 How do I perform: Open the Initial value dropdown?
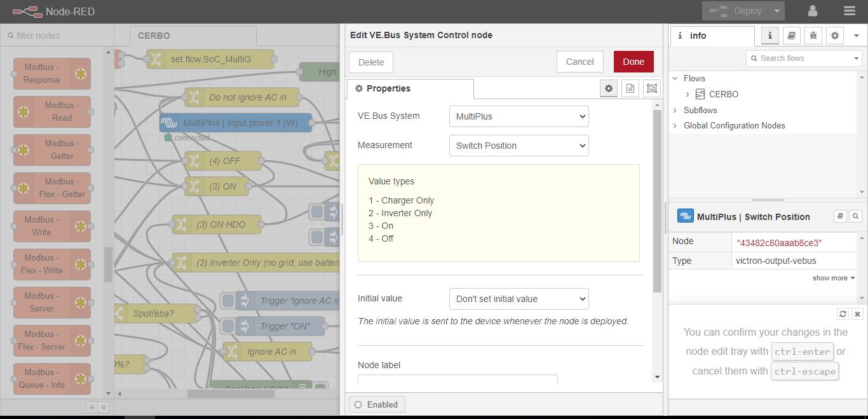click(x=519, y=299)
